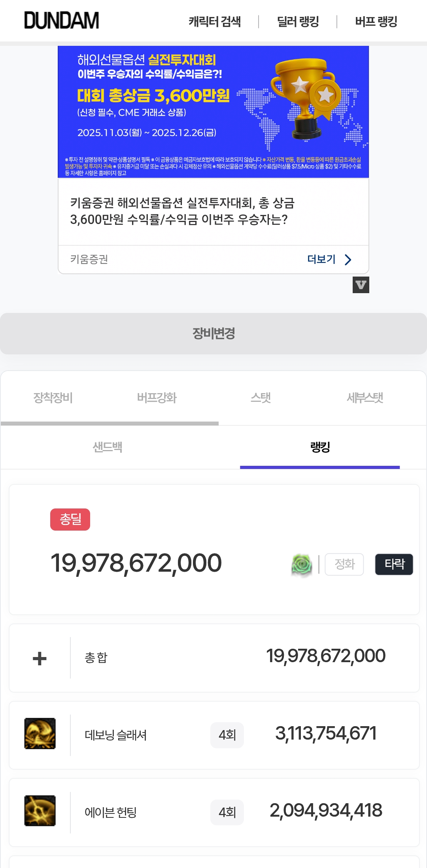Switch to the 스탯 tab
The image size is (427, 868).
[x=261, y=397]
